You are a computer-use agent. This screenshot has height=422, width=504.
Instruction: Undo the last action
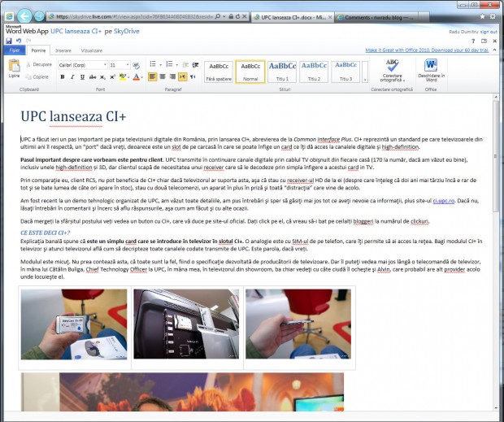19,41
